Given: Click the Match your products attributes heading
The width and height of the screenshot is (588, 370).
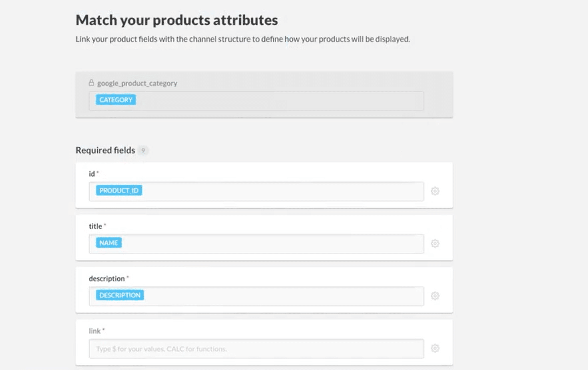Looking at the screenshot, I should click(177, 20).
